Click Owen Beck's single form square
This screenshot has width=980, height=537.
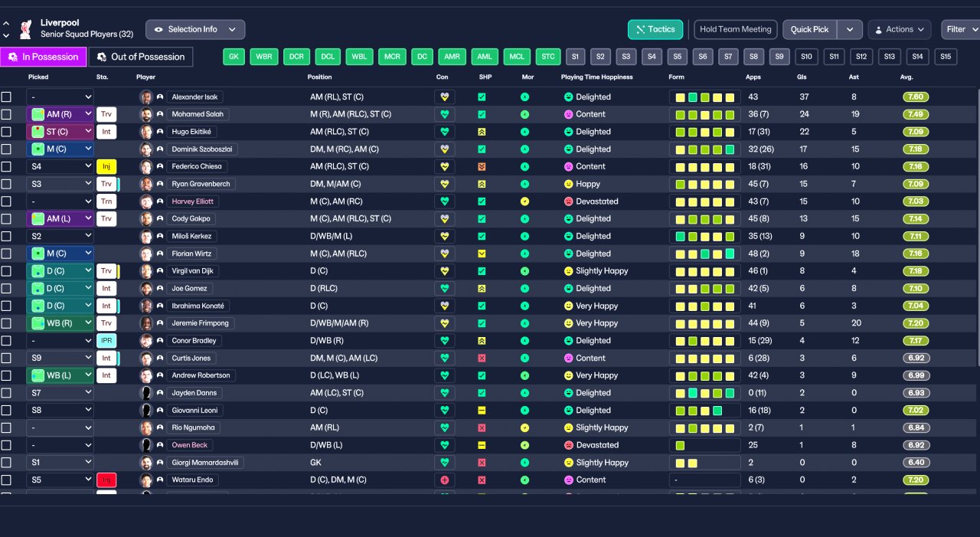(x=680, y=445)
